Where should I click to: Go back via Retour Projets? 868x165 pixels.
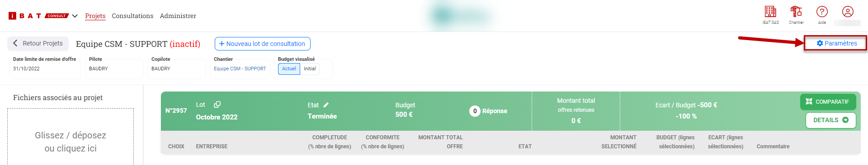pyautogui.click(x=38, y=43)
